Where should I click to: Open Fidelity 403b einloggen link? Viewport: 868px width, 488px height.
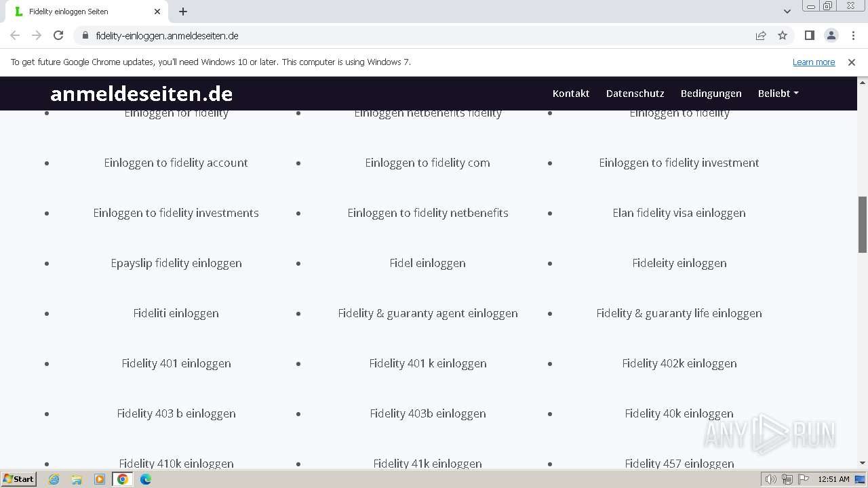428,413
